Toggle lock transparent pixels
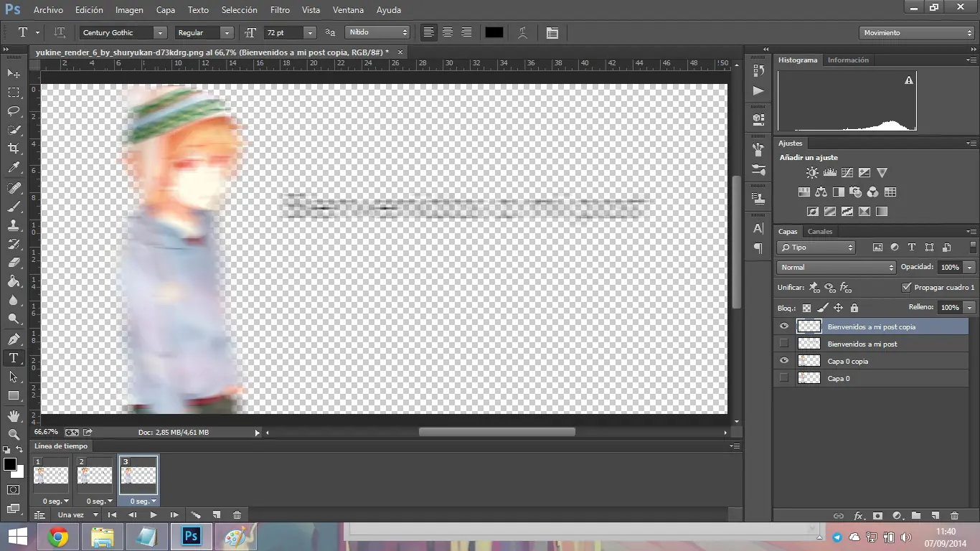This screenshot has height=551, width=980. (x=806, y=308)
